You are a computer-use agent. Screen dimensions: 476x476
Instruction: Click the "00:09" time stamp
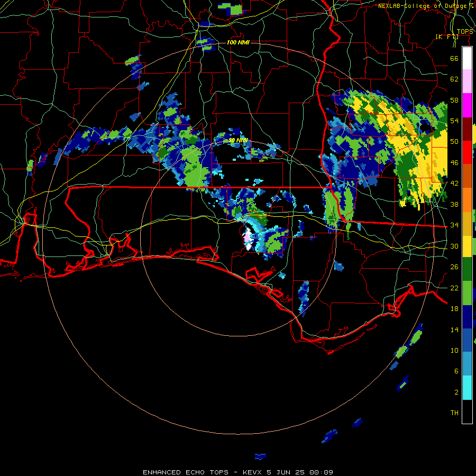(x=322, y=472)
